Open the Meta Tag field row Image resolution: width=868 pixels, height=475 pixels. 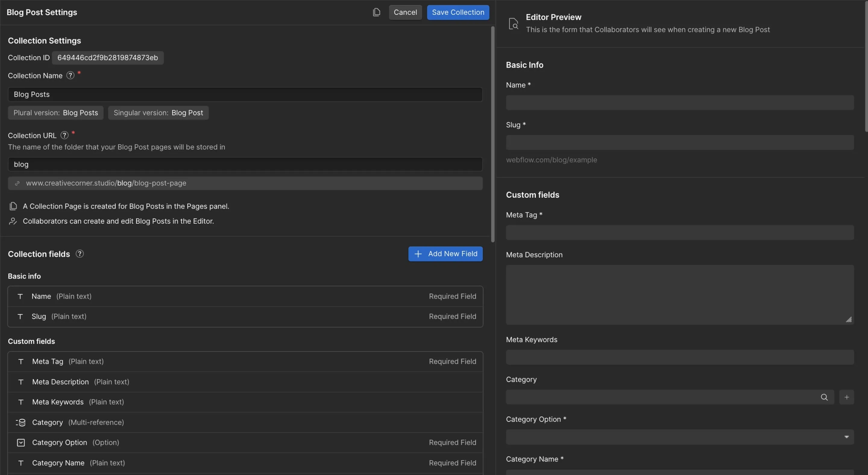coord(245,361)
